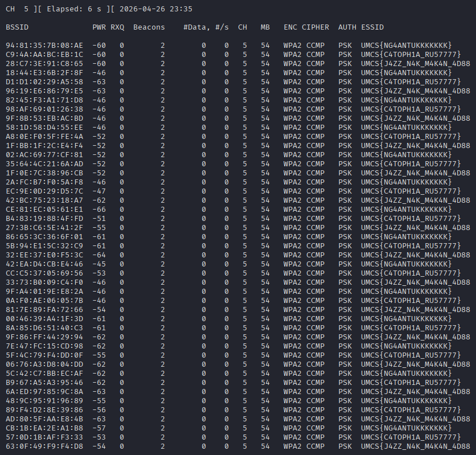Click the ESSID on the CC:C5:37:05:69:56 row
This screenshot has width=476, height=455.
click(x=411, y=273)
